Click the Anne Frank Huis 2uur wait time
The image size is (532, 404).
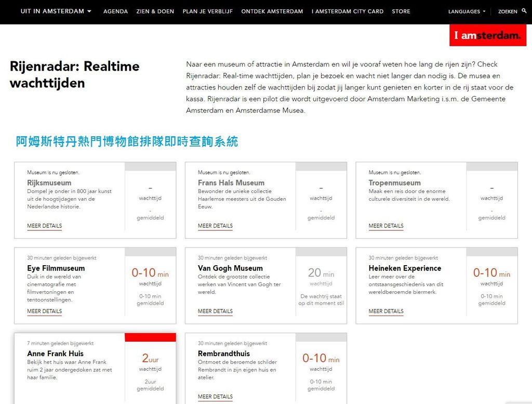150,358
